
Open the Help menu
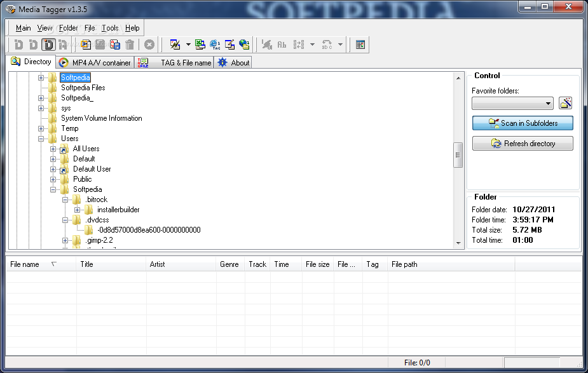coord(132,28)
